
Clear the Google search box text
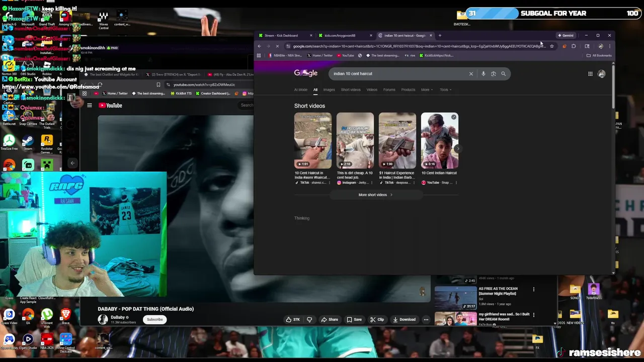click(x=471, y=74)
